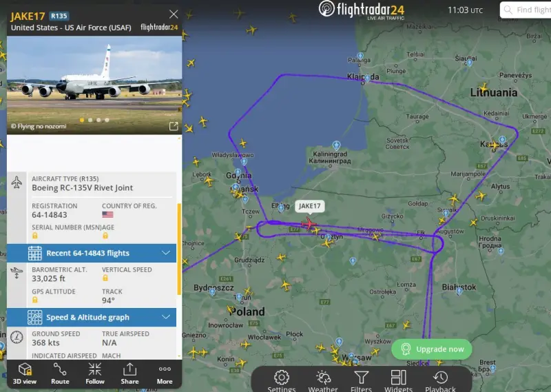
Task: Expand Speed & Altitude graph section
Action: 92,318
